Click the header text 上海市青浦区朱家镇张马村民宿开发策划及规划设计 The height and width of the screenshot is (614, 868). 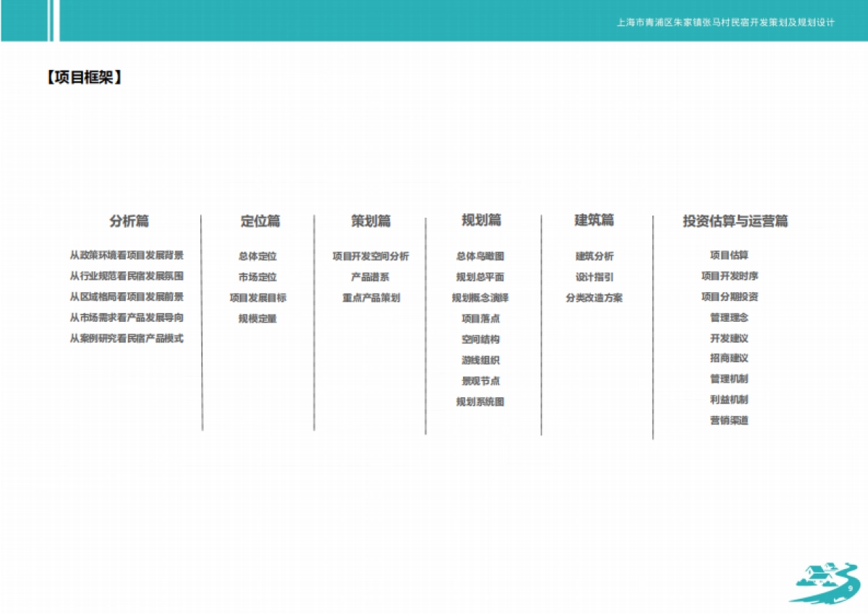point(726,22)
